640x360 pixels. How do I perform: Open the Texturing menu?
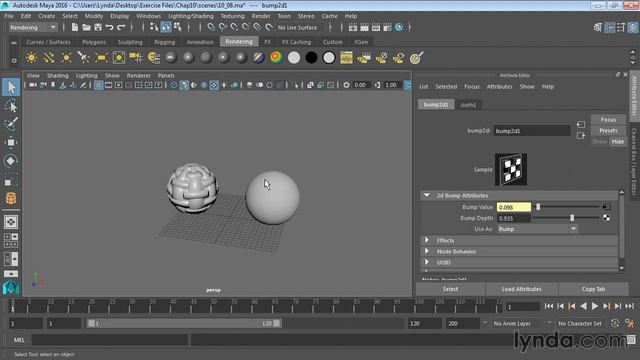tap(232, 16)
